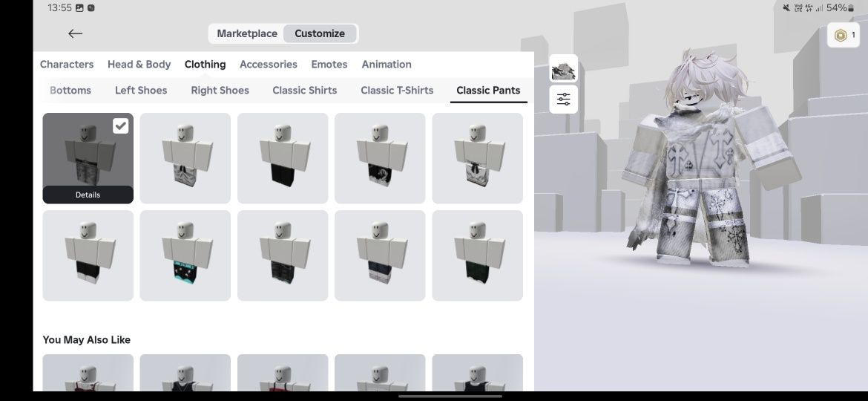868x401 pixels.
Task: Equip fourth pants in first row
Action: click(380, 158)
